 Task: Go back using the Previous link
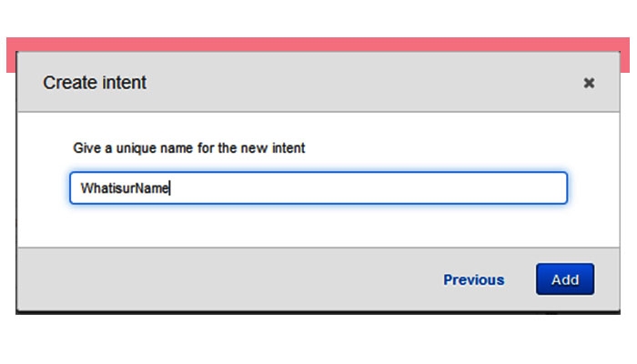[473, 279]
